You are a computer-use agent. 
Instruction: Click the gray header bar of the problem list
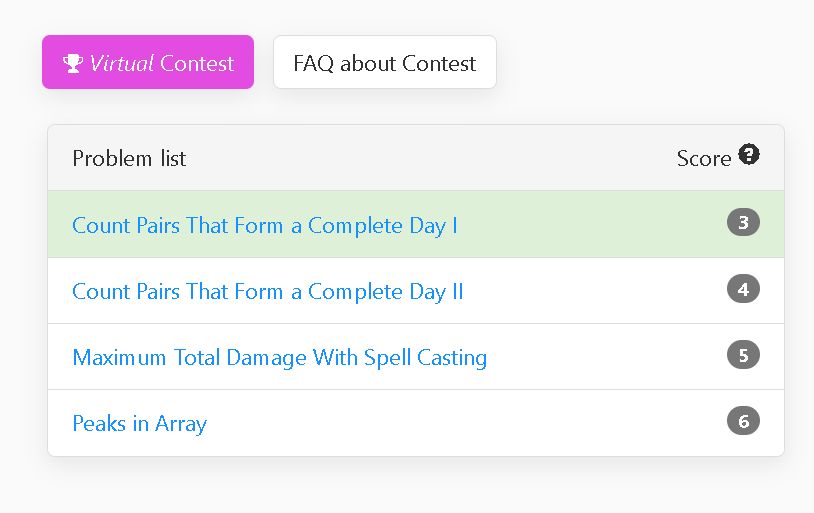click(x=415, y=158)
